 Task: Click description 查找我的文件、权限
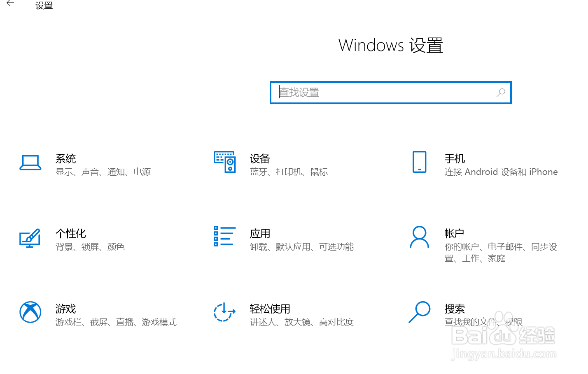(483, 322)
